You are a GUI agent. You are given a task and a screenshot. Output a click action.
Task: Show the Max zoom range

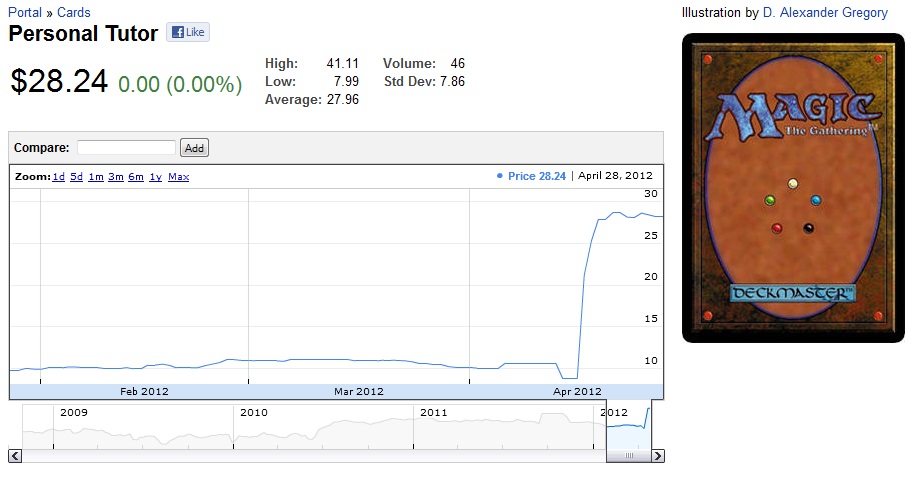(x=178, y=177)
